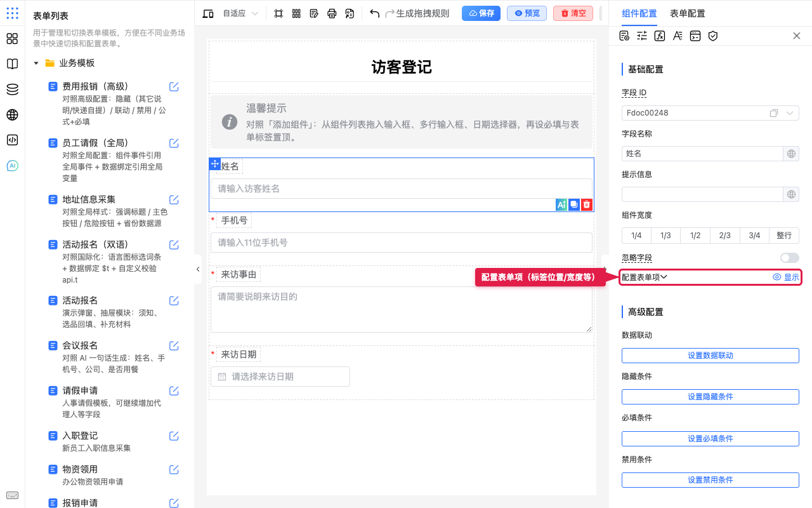Image resolution: width=812 pixels, height=508 pixels.
Task: Click the redo arrow in the toolbar
Action: tap(390, 13)
